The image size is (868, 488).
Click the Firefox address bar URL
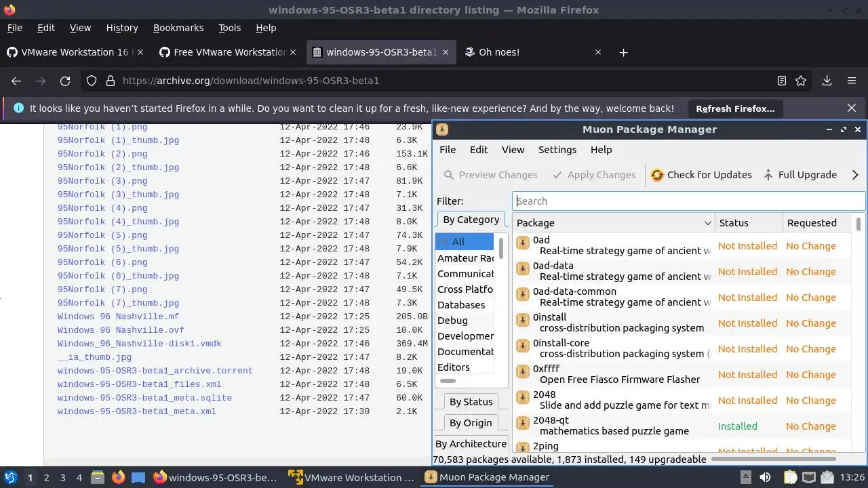click(x=251, y=81)
